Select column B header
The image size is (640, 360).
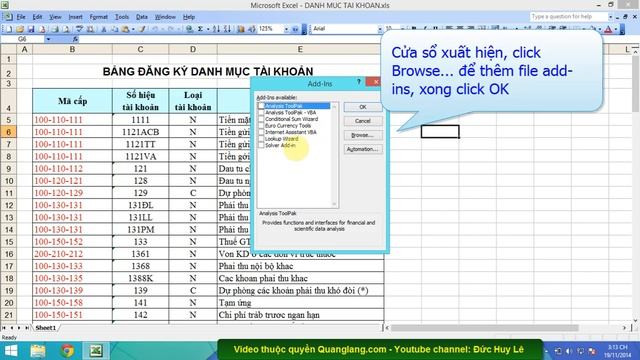point(72,49)
